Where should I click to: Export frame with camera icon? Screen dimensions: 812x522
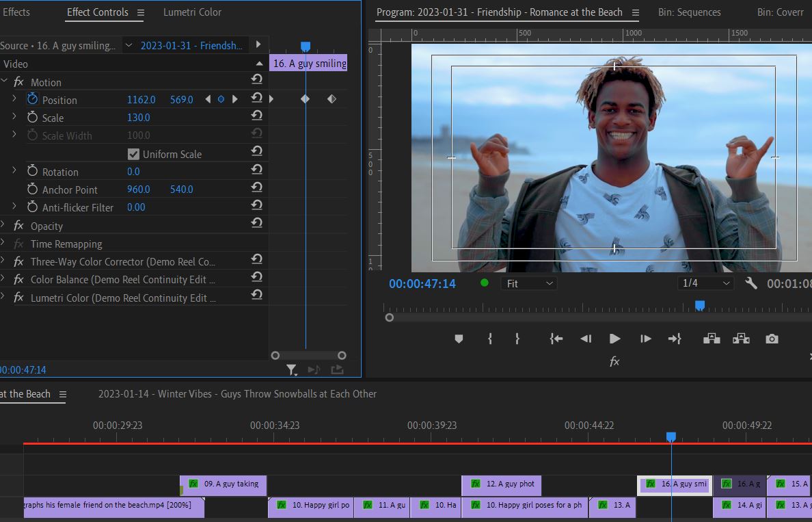coord(772,339)
